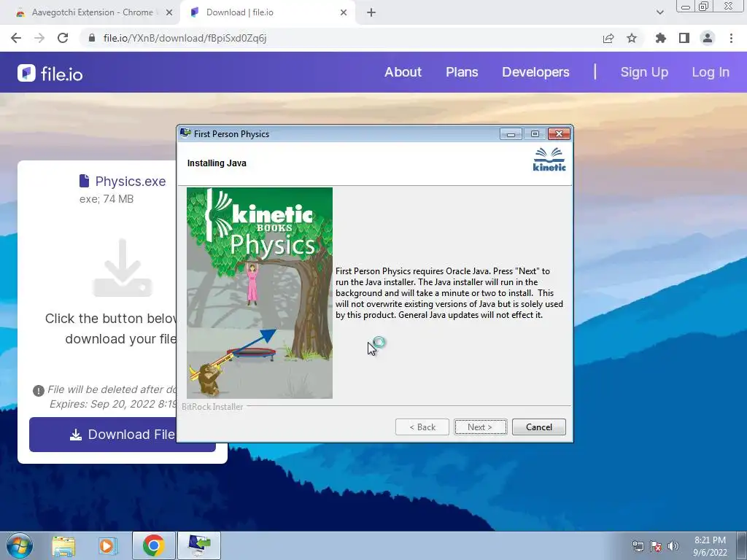Viewport: 747px width, 560px height.
Task: Reload the current page
Action: click(63, 38)
